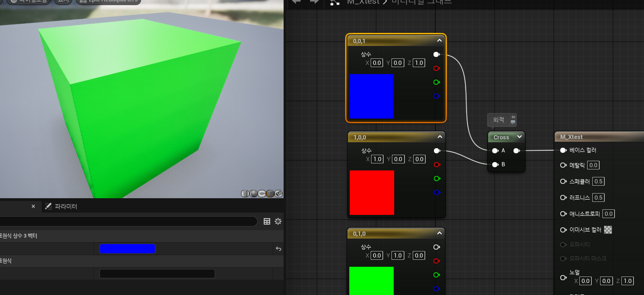644x295 pixels.
Task: Select the Cross node title
Action: point(501,137)
